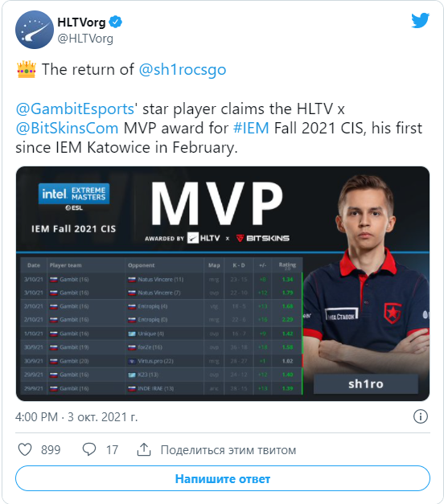The height and width of the screenshot is (504, 444).
Task: Click the HLTVorg display name
Action: pyautogui.click(x=81, y=23)
